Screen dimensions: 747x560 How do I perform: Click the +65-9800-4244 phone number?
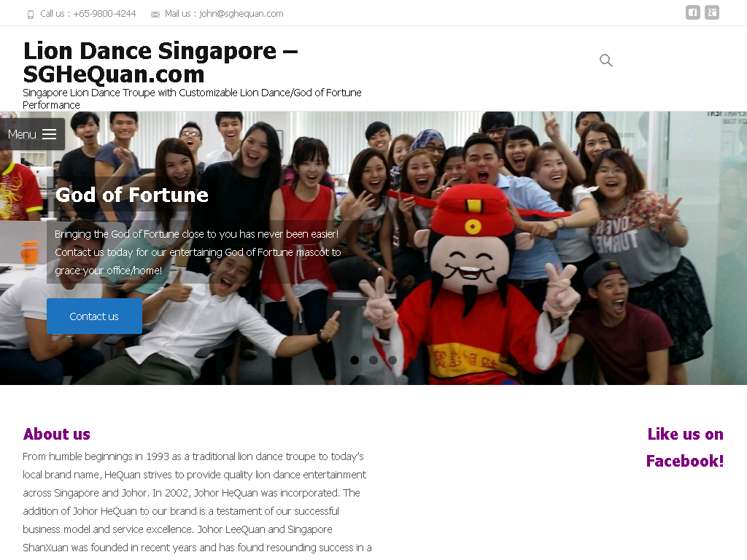[x=104, y=14]
